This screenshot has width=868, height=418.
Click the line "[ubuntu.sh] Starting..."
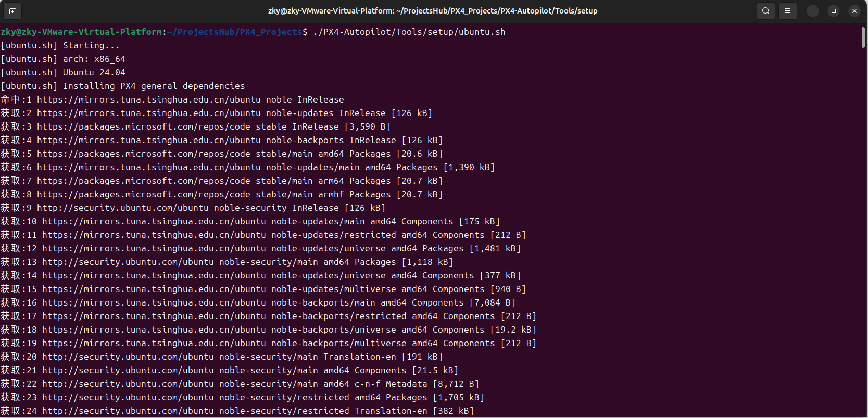[60, 45]
